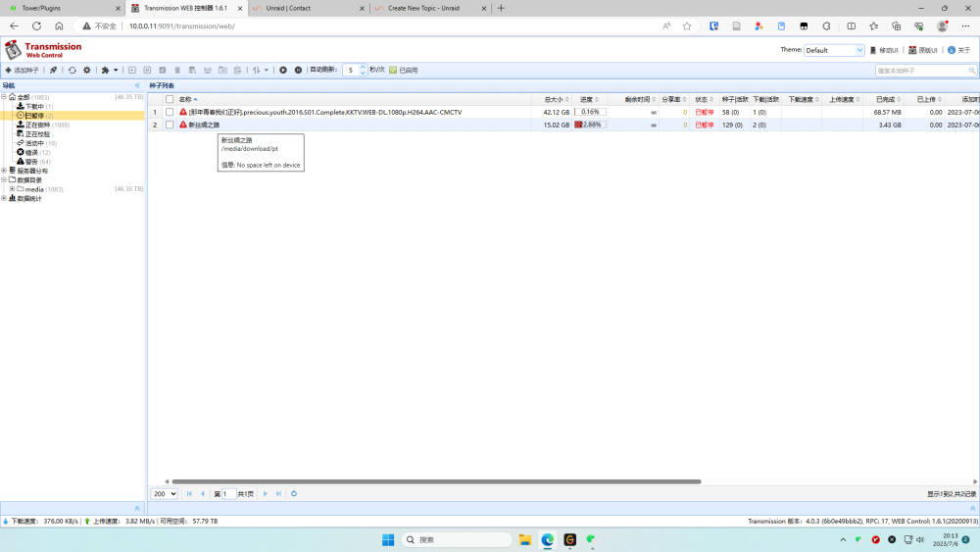Screen dimensions: 980x552
Task: Click the first page arrow
Action: pos(189,494)
